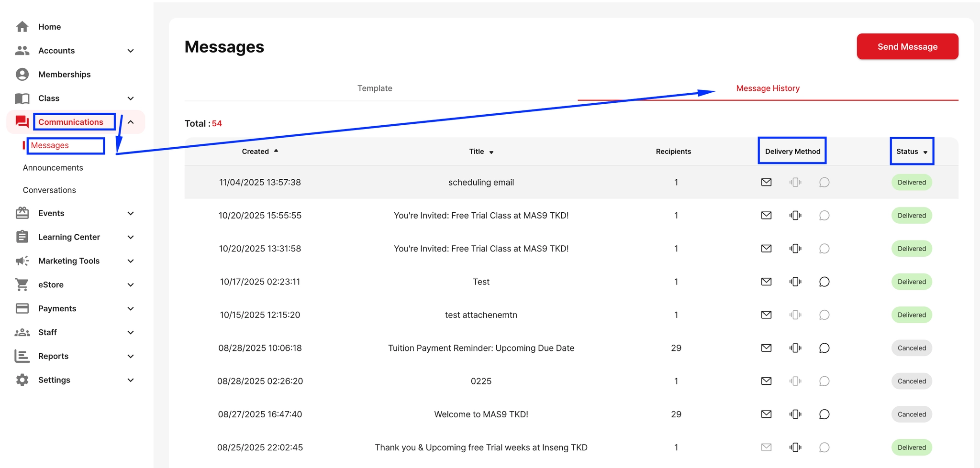The image size is (980, 468).
Task: Click the Home house icon
Action: pyautogui.click(x=22, y=27)
